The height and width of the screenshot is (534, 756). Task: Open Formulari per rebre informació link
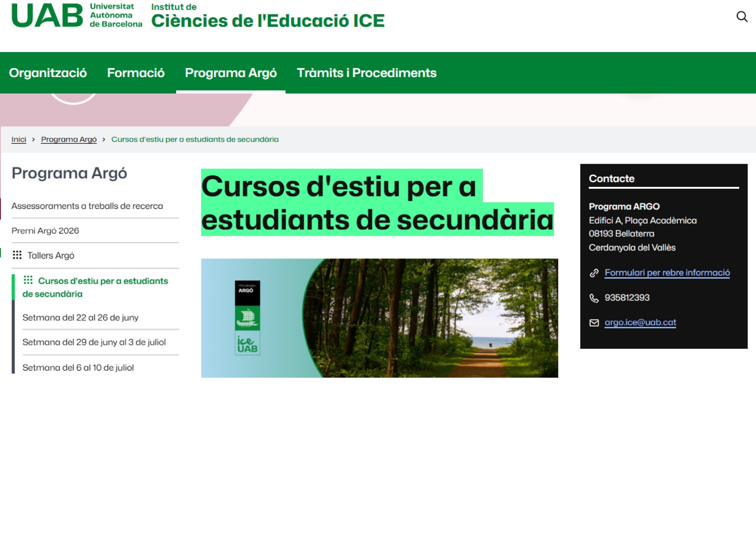pyautogui.click(x=667, y=273)
